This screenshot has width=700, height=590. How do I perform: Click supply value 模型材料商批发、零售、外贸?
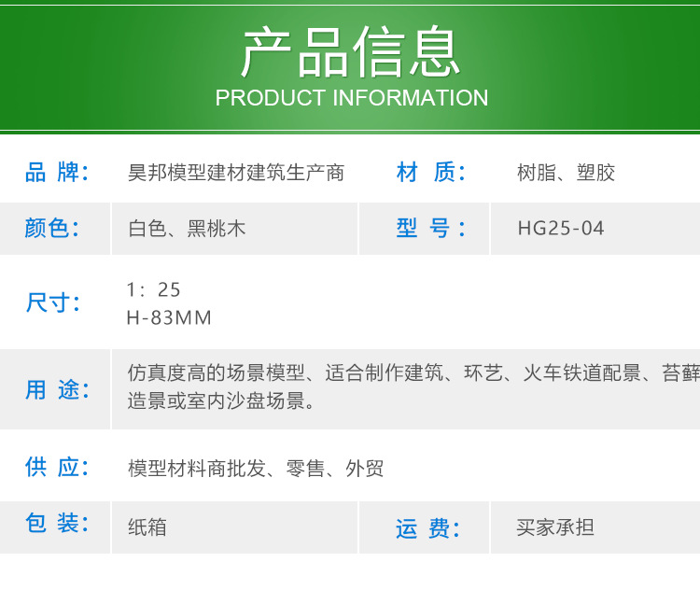(x=256, y=469)
